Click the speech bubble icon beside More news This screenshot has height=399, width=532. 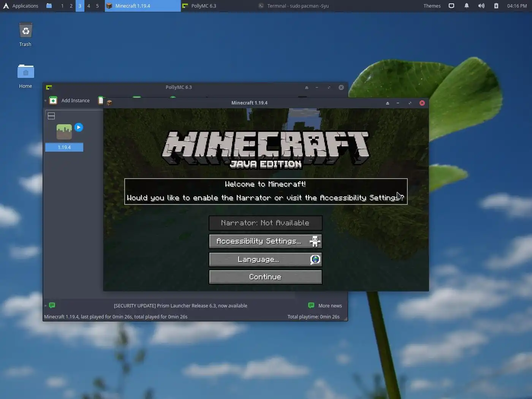(x=311, y=305)
